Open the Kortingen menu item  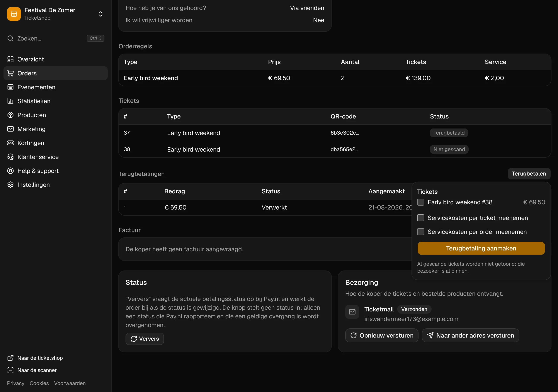(x=56, y=143)
